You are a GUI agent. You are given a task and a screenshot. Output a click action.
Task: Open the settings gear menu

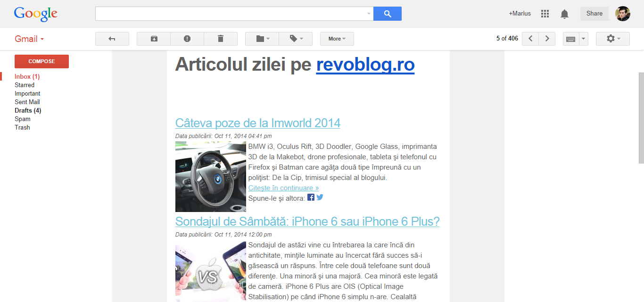click(x=613, y=39)
